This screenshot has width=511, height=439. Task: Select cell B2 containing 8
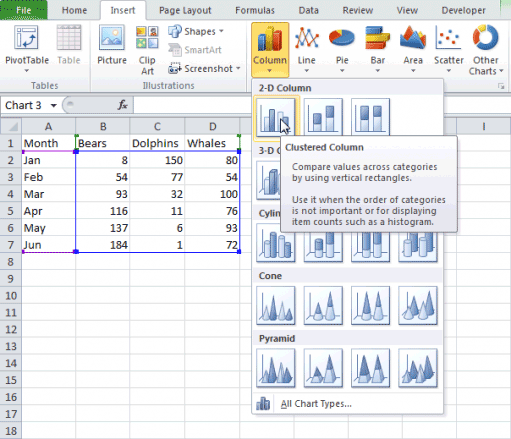coord(102,160)
